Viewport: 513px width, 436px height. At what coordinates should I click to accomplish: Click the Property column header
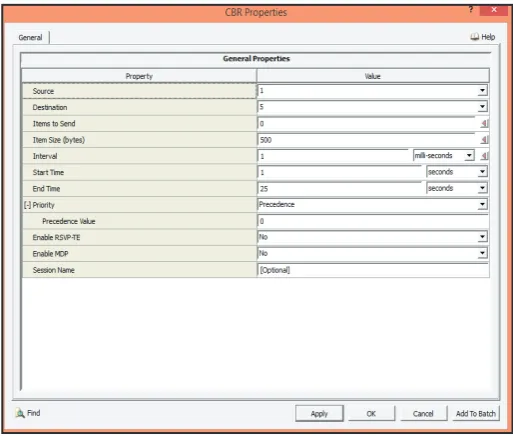tap(139, 76)
